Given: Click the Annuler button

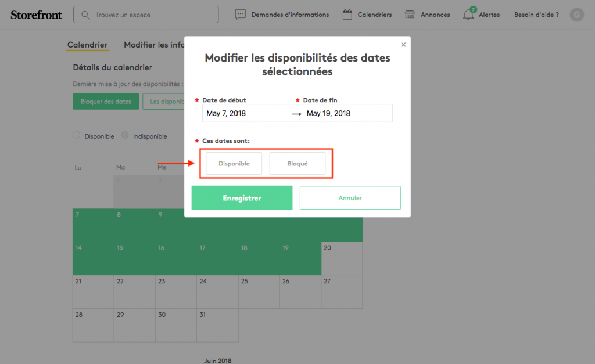Looking at the screenshot, I should click(x=350, y=198).
